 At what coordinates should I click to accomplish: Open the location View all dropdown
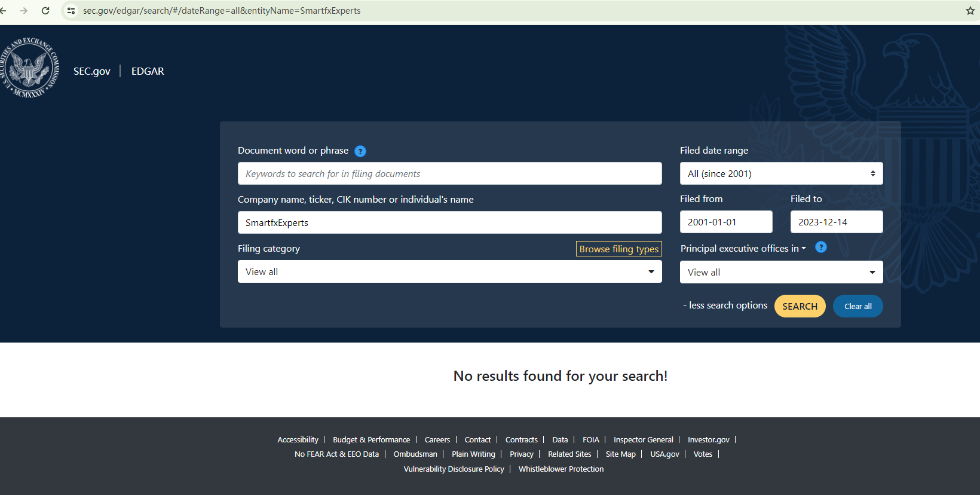click(x=781, y=272)
